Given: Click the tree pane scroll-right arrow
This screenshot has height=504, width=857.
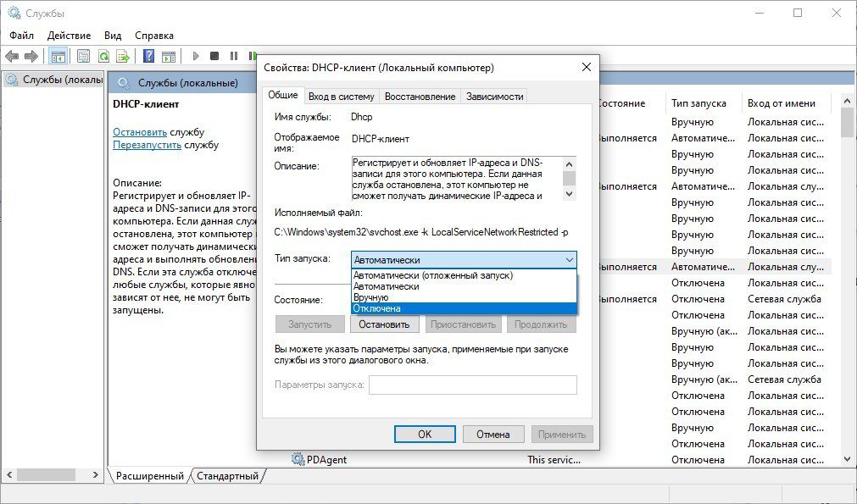Looking at the screenshot, I should coord(96,474).
